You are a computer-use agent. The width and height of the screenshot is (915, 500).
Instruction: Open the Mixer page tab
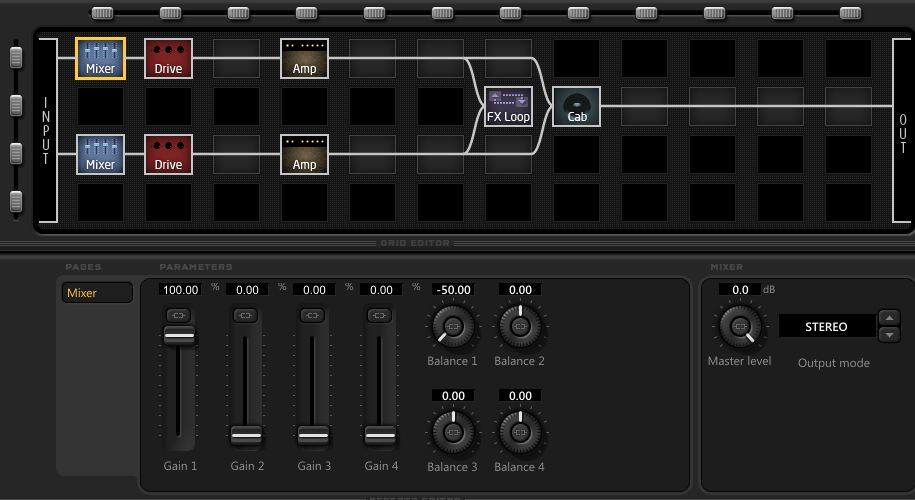pos(97,293)
